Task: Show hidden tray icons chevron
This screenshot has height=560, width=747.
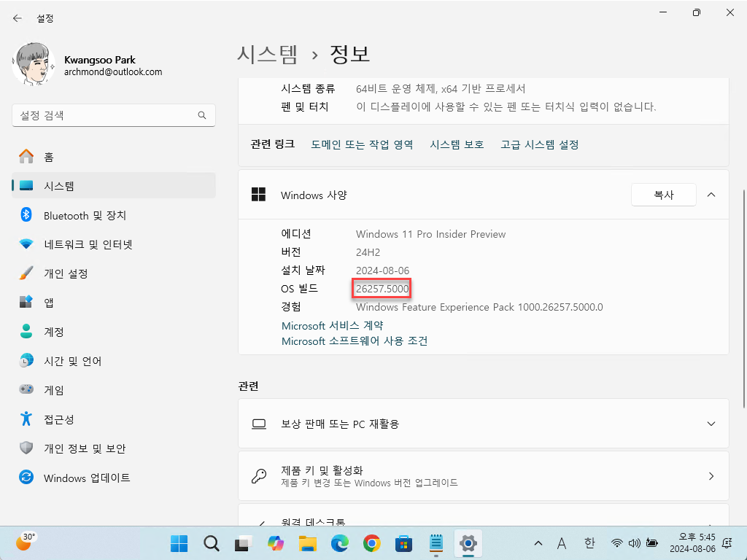Action: [x=538, y=542]
